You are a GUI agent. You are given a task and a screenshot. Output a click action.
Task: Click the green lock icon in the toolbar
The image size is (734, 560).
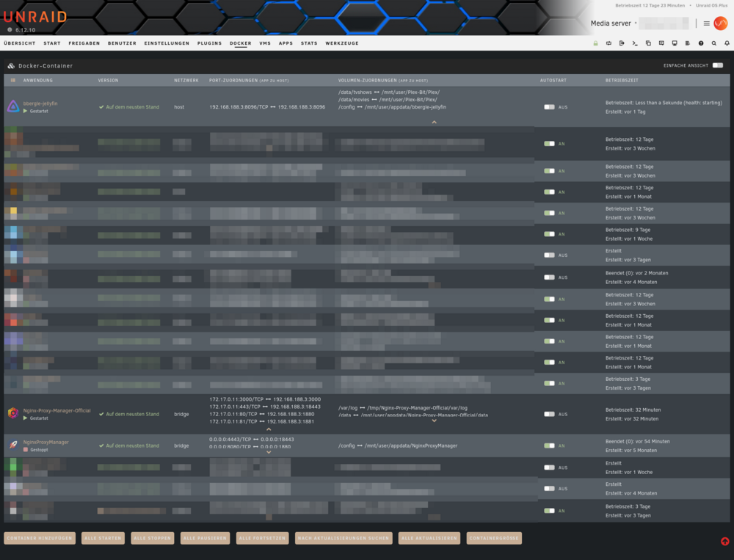(x=595, y=43)
